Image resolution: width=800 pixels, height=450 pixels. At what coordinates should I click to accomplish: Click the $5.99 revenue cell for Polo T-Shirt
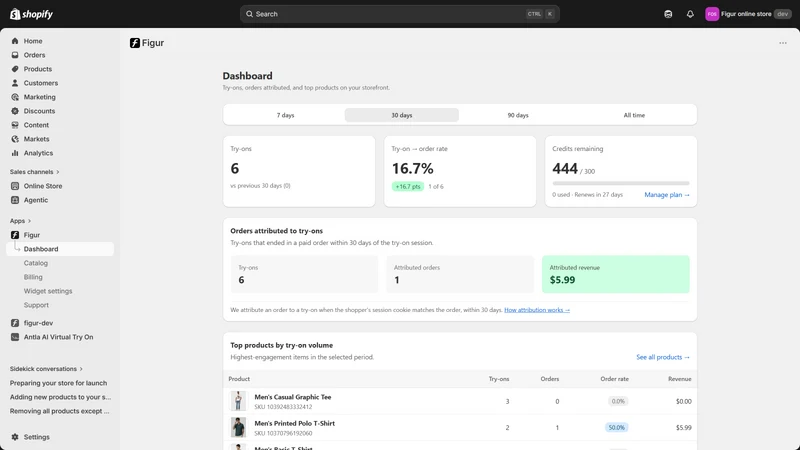point(683,428)
